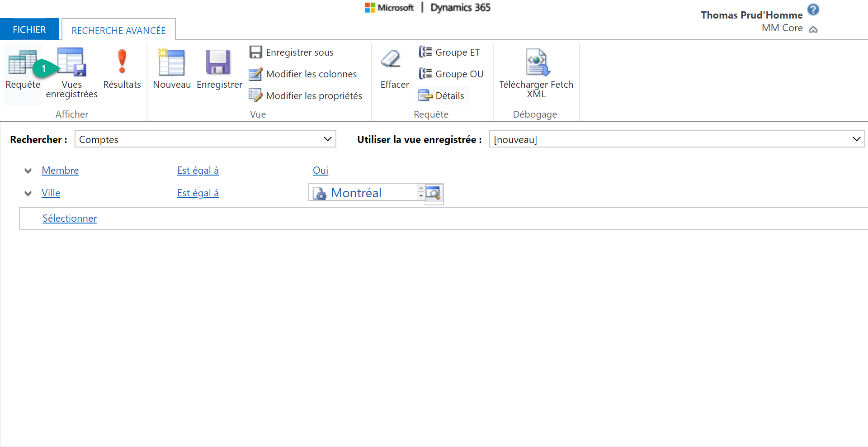The width and height of the screenshot is (868, 447).
Task: Open the saved view [nouveau] dropdown
Action: [x=856, y=139]
